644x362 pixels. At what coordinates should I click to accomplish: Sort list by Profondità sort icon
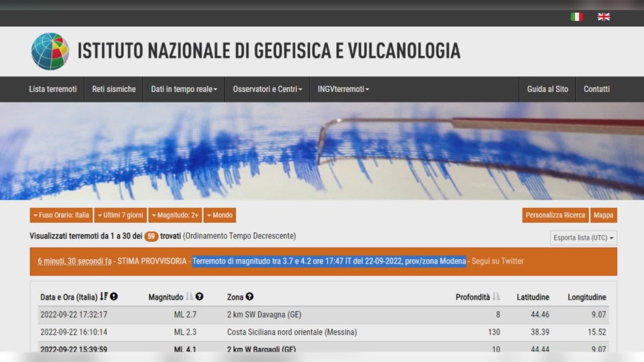496,297
